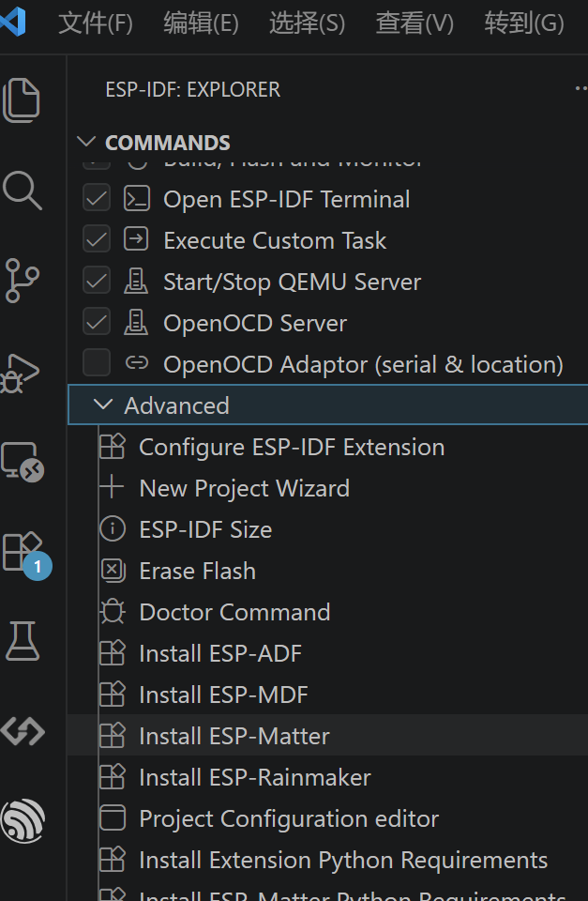Click the VS Code logo icon

[12, 23]
